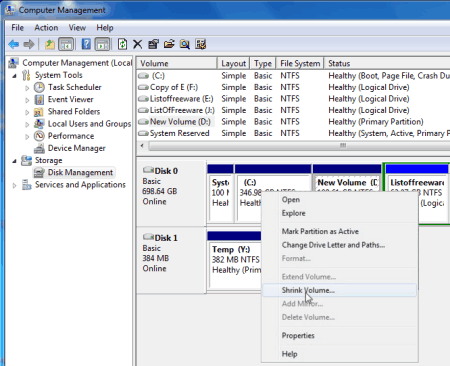Open the Action menu

point(46,28)
